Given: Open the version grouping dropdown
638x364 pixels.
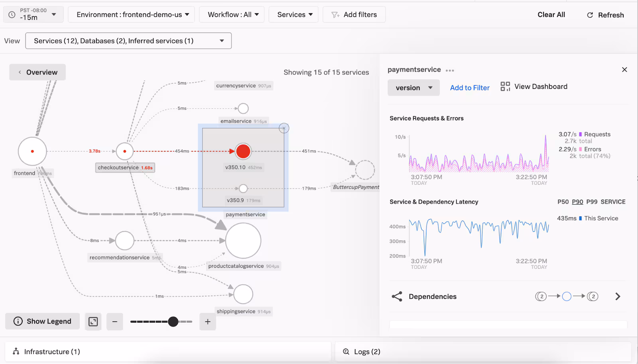Looking at the screenshot, I should 414,88.
